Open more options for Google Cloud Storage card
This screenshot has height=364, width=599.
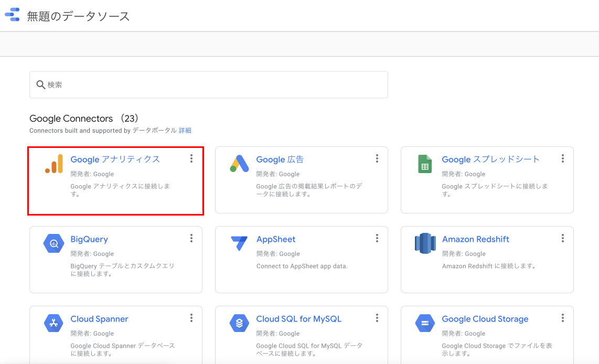563,318
